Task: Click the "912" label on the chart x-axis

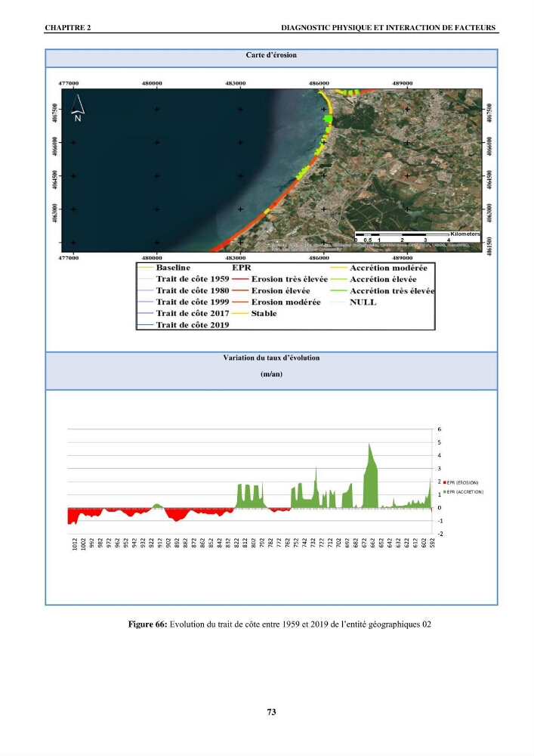Action: coord(160,543)
